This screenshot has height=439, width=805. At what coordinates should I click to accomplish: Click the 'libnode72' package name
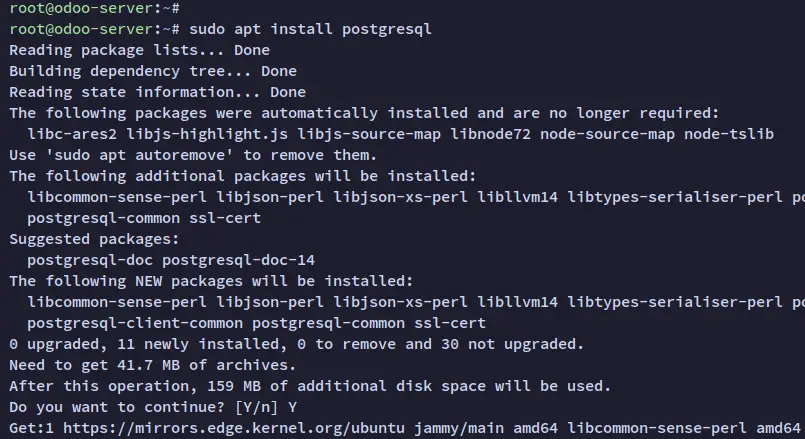point(490,135)
